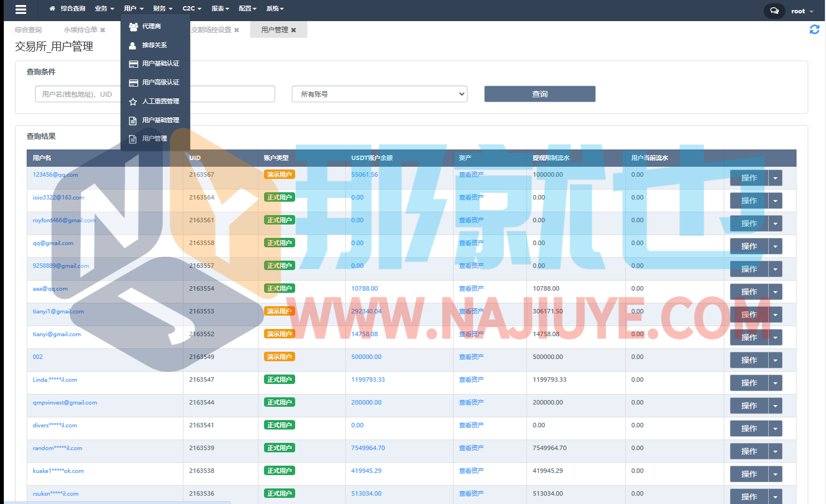Viewport: 826px width, 504px height.
Task: Expand the root user account dropdown
Action: click(x=802, y=11)
